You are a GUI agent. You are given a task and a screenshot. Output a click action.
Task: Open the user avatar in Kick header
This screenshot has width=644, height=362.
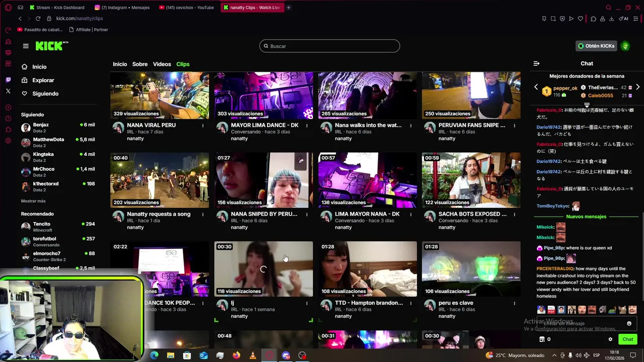pos(625,46)
